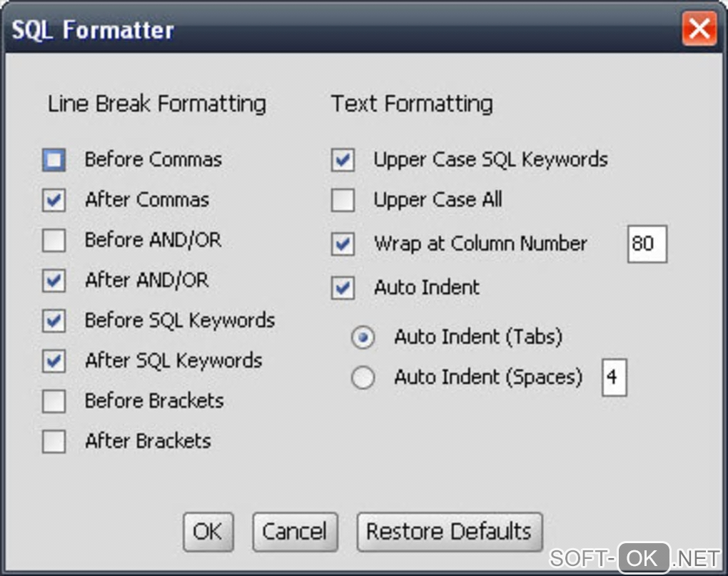
Task: Check the Before Brackets option
Action: point(54,402)
